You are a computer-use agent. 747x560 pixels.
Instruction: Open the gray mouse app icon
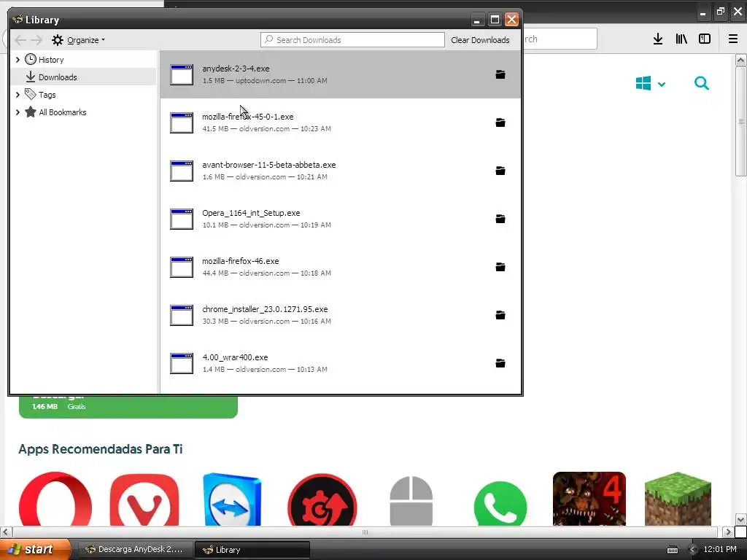click(411, 500)
